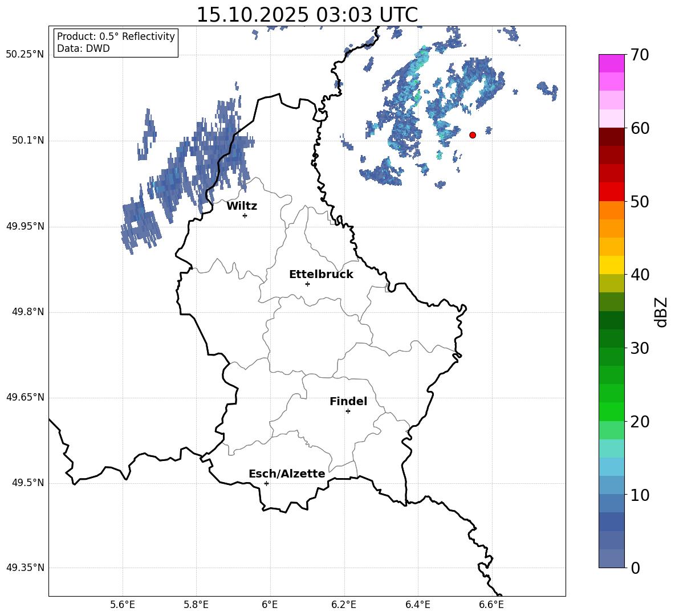The width and height of the screenshot is (675, 616).
Task: Click the Findel station cross marker
Action: tap(348, 411)
